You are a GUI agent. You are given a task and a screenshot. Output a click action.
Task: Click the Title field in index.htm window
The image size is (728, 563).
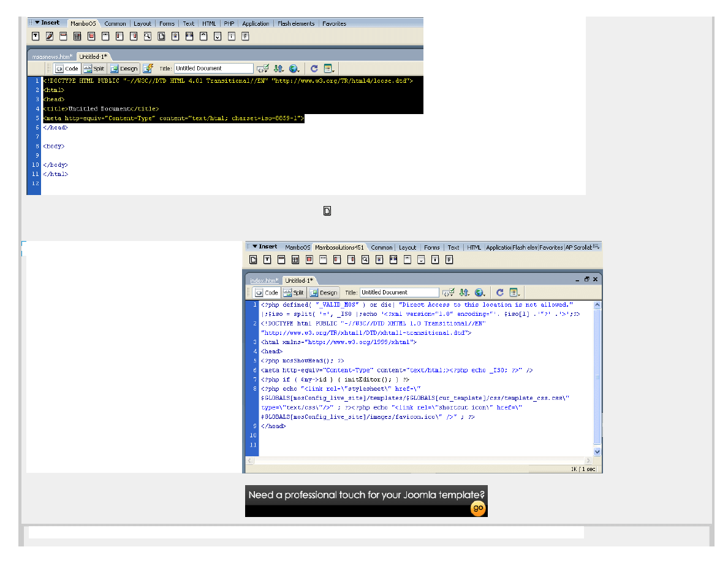pos(399,293)
